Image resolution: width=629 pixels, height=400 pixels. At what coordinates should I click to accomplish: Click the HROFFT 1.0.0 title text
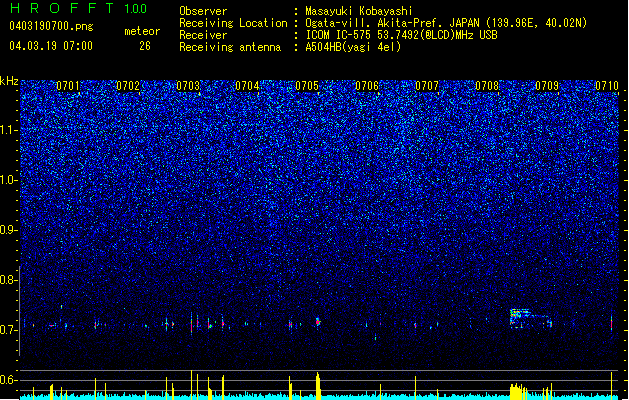78,8
